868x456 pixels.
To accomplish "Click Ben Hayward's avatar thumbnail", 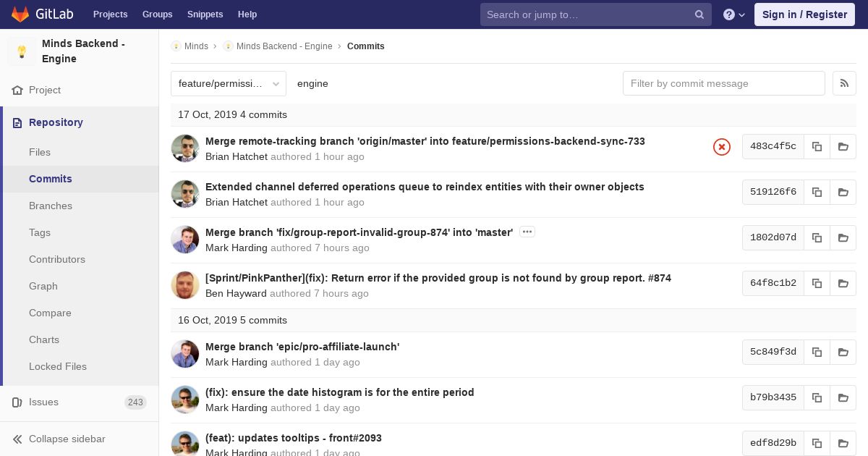I will click(x=185, y=285).
